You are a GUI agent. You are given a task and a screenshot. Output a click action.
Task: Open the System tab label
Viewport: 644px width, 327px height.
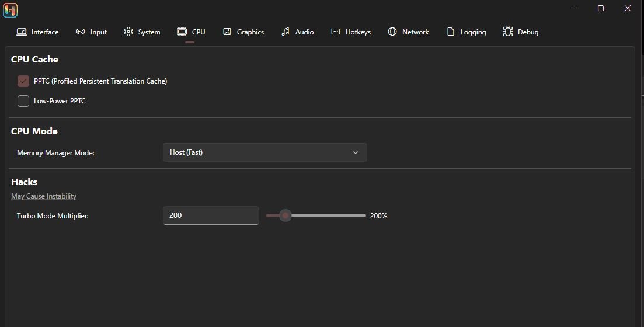(149, 32)
